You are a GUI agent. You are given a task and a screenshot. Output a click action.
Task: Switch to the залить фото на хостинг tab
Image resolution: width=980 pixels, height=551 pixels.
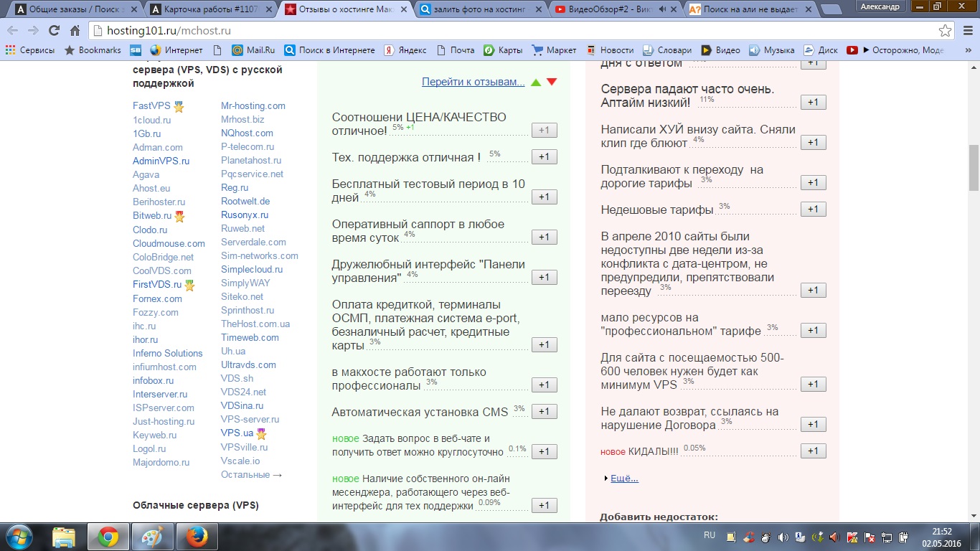[x=481, y=9]
